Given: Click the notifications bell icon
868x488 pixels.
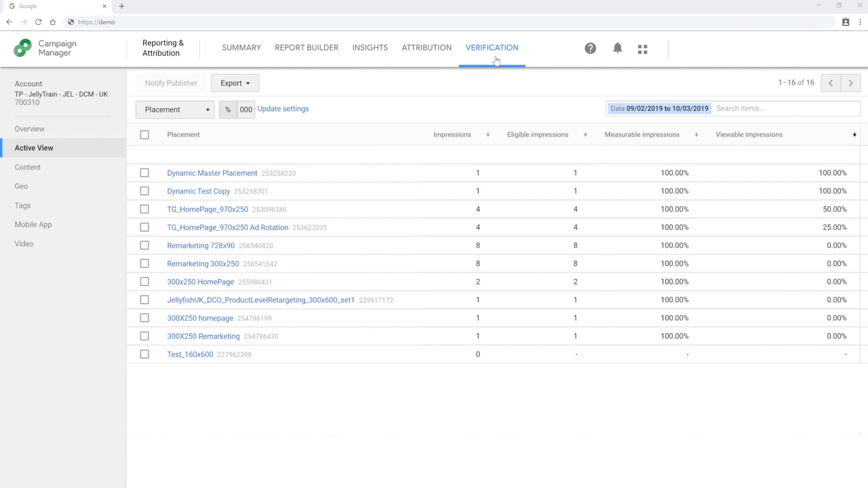Looking at the screenshot, I should 617,48.
